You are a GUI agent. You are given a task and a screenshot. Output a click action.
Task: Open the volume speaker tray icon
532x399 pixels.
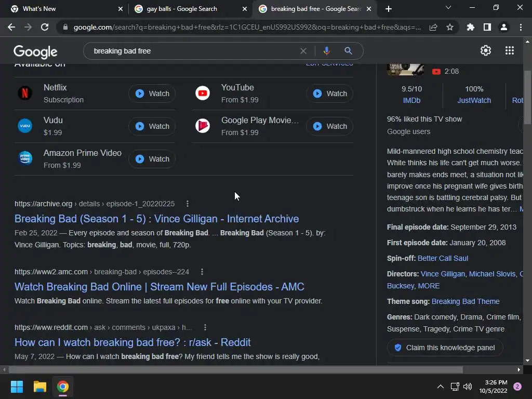pos(468,387)
